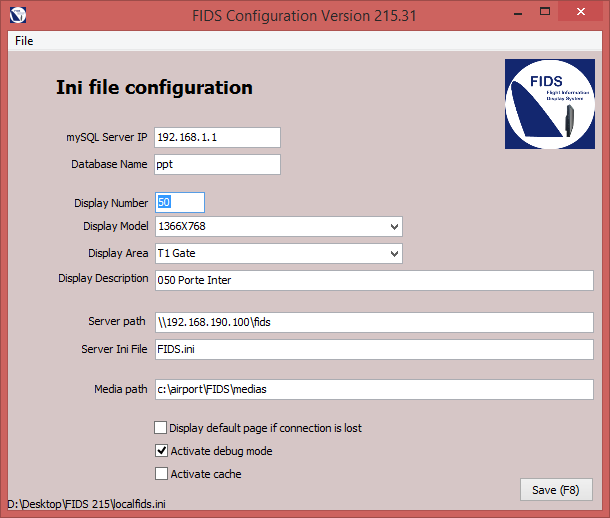Click the mySQL Server IP field
610x518 pixels.
click(x=217, y=137)
